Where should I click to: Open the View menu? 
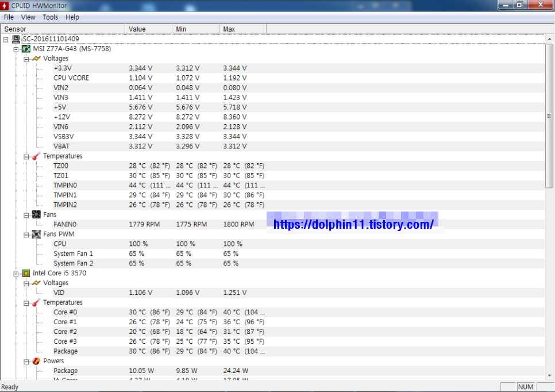(x=28, y=17)
